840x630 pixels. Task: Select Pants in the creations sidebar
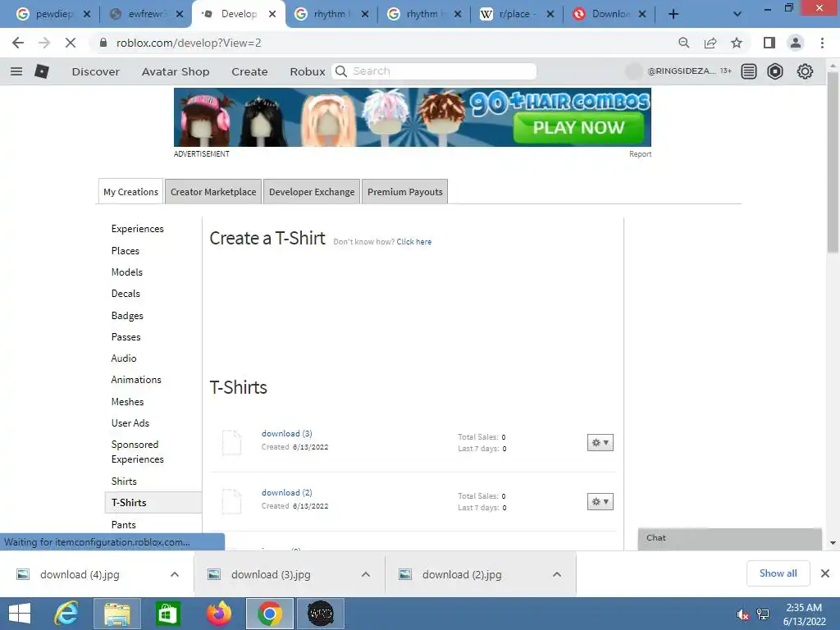click(123, 524)
